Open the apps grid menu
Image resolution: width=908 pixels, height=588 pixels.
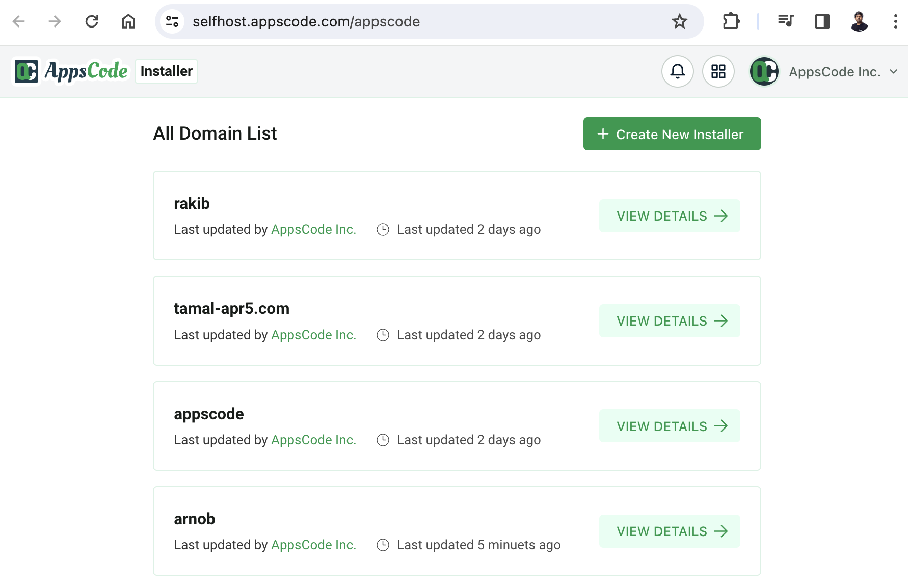click(718, 71)
